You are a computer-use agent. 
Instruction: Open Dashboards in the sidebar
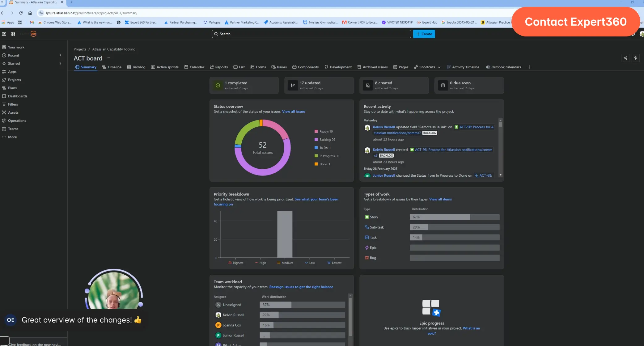[x=18, y=96]
